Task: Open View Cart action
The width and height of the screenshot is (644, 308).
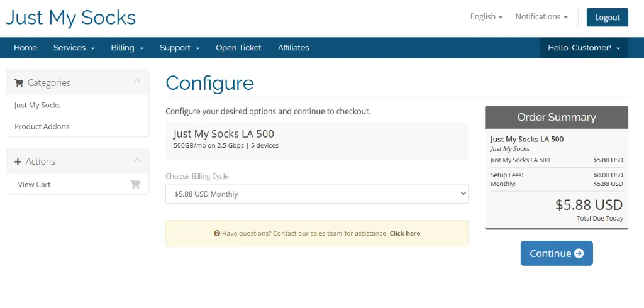Action: 77,184
